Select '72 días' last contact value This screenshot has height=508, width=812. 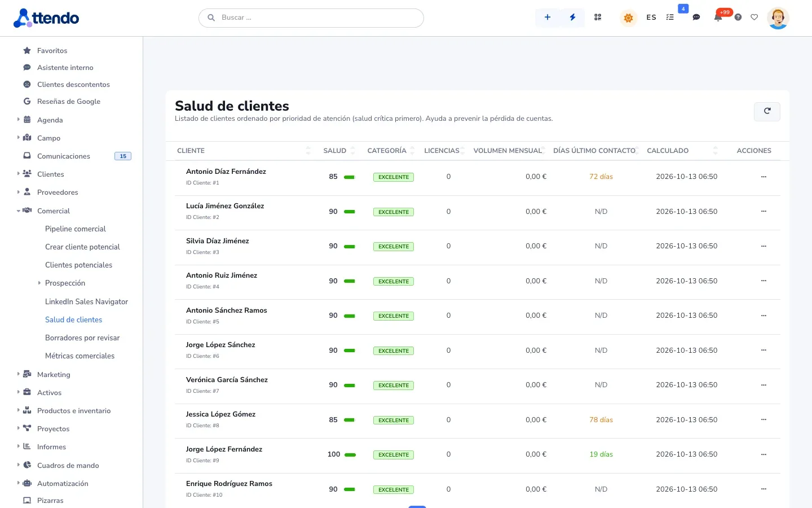(601, 177)
